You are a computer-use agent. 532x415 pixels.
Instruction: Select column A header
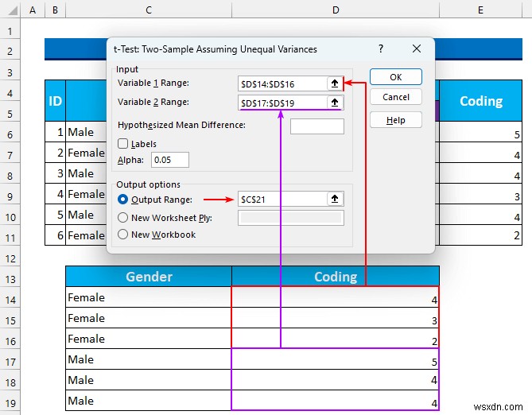click(33, 10)
